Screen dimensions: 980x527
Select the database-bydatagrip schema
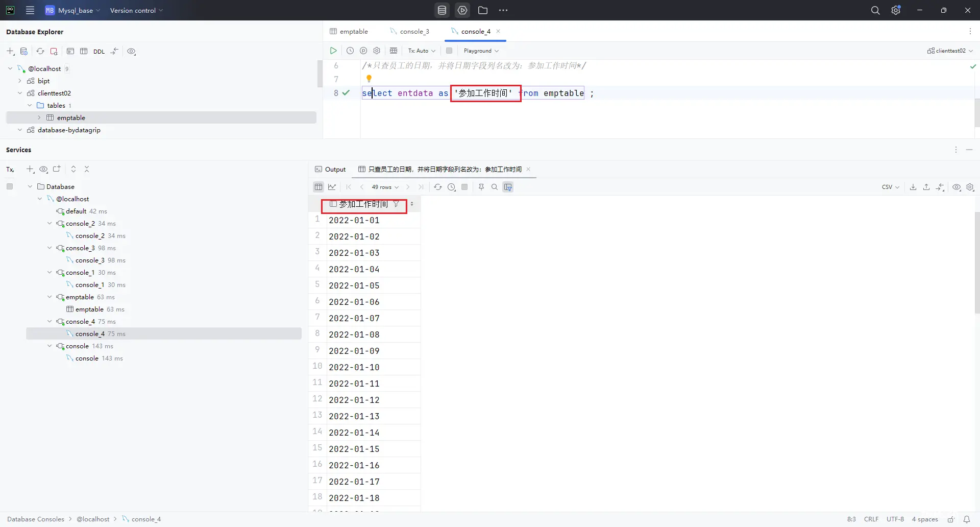click(69, 130)
